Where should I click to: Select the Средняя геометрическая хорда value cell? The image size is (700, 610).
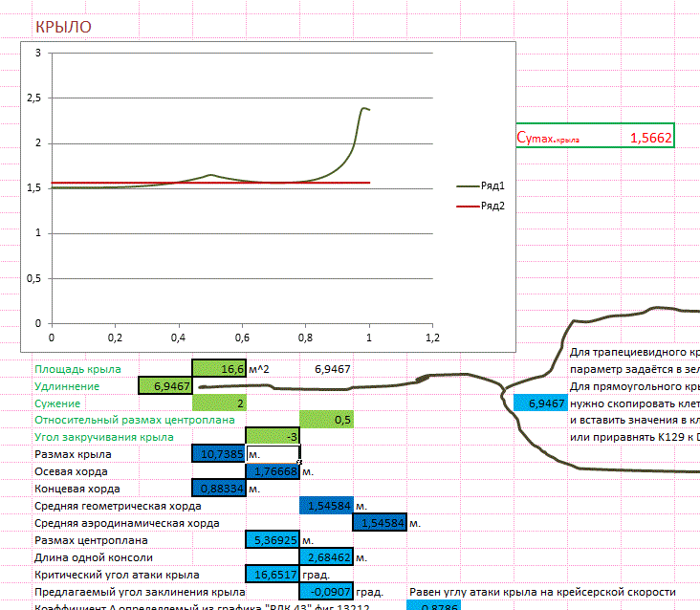pyautogui.click(x=326, y=506)
